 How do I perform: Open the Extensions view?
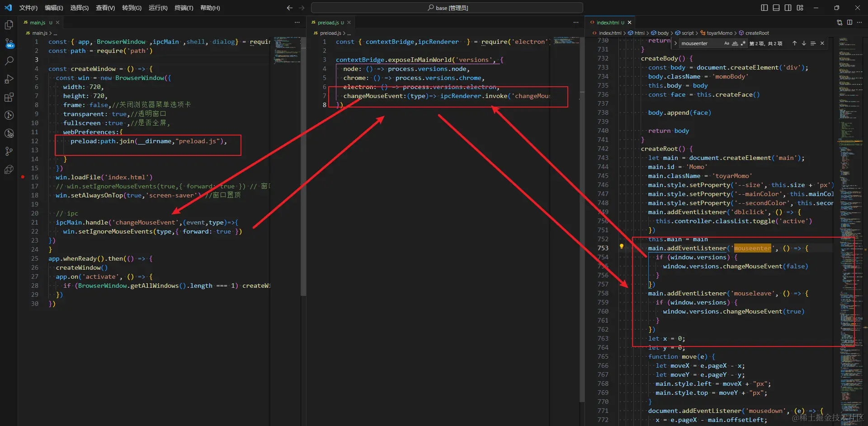click(x=9, y=97)
